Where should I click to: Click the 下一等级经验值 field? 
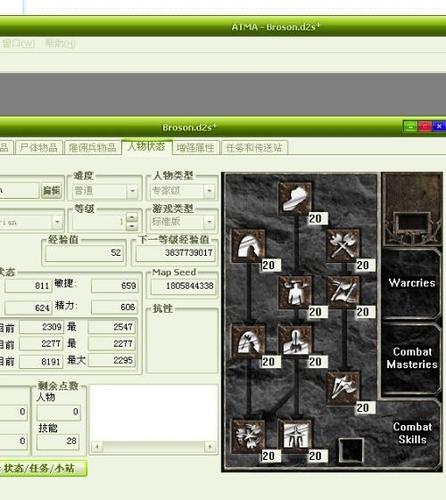pos(176,253)
